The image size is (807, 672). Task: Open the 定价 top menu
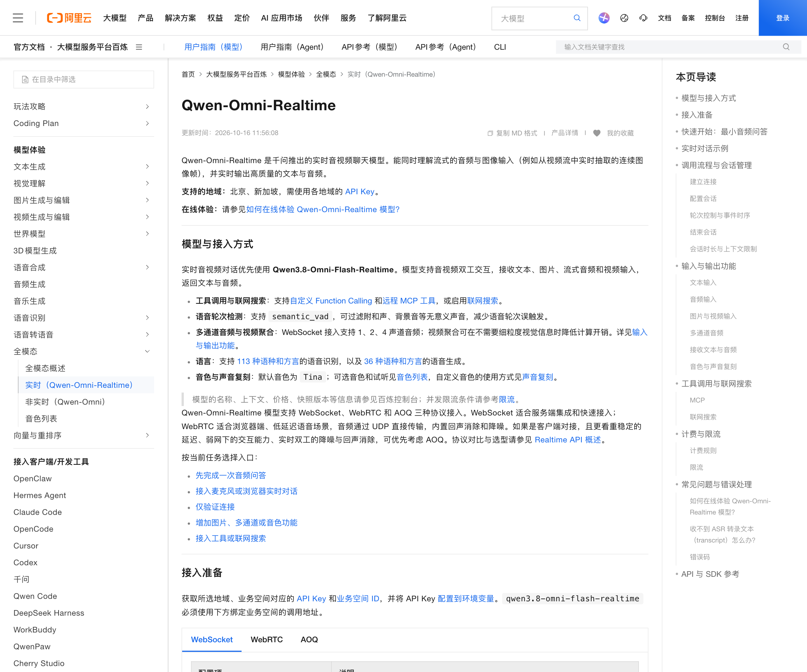(242, 18)
